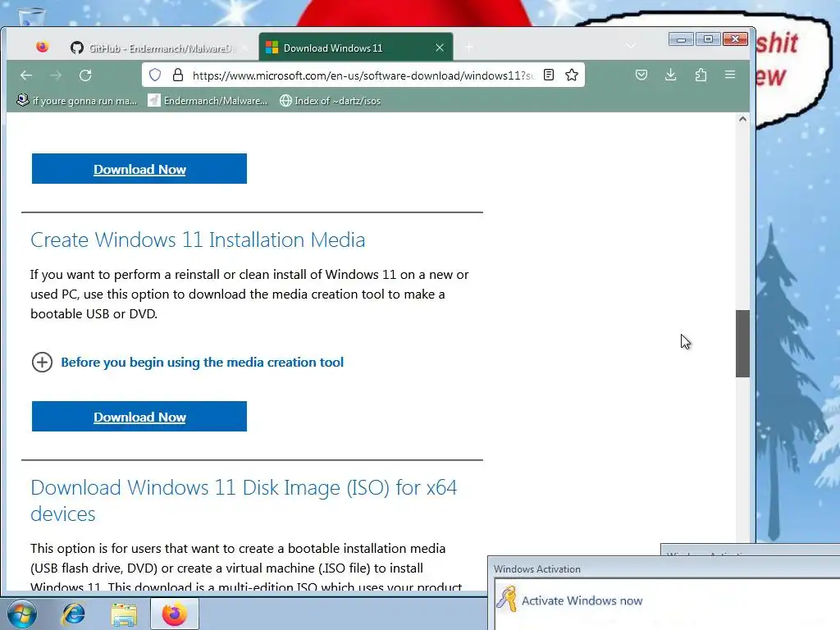The width and height of the screenshot is (840, 630).
Task: Toggle reader view icon in address bar
Action: [x=549, y=75]
